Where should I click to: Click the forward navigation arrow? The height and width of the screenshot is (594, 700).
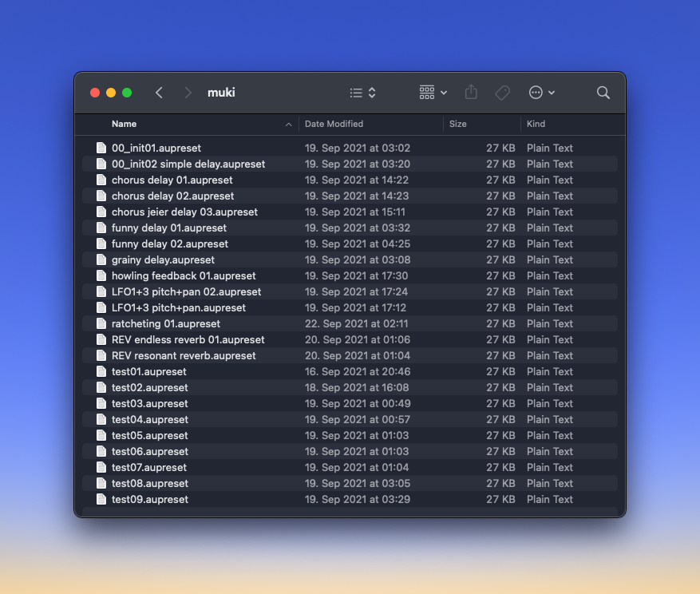click(x=188, y=93)
